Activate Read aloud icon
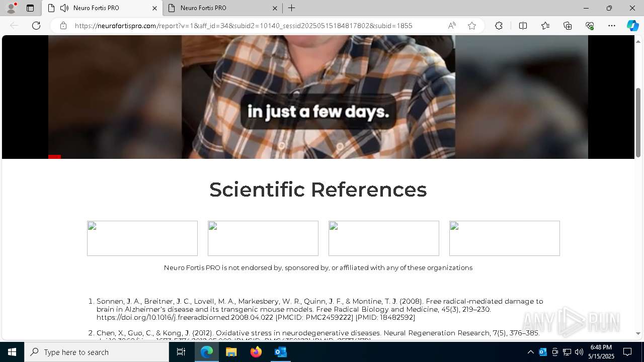The height and width of the screenshot is (362, 644). tap(452, 26)
